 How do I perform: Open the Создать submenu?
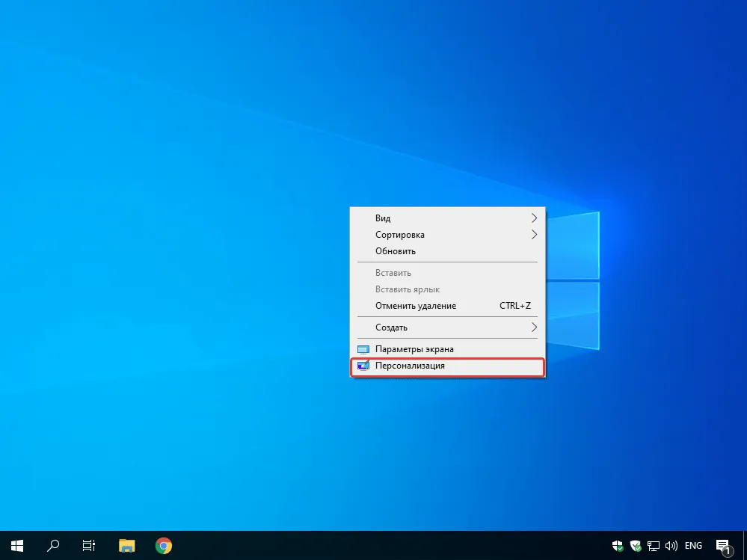tap(447, 327)
